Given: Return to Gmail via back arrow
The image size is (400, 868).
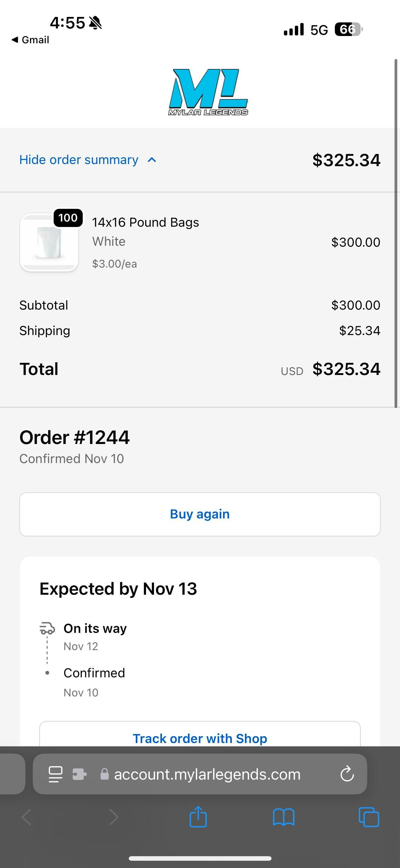Looking at the screenshot, I should click(x=30, y=40).
